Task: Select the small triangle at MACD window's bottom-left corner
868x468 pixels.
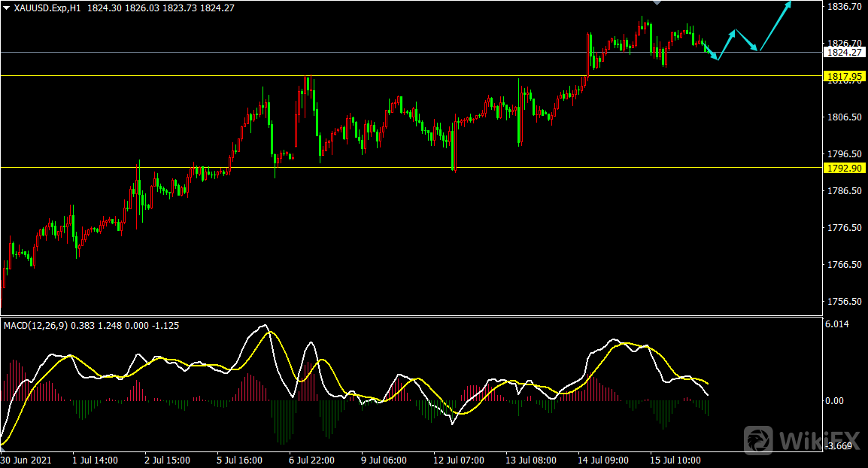Action: 3,448
